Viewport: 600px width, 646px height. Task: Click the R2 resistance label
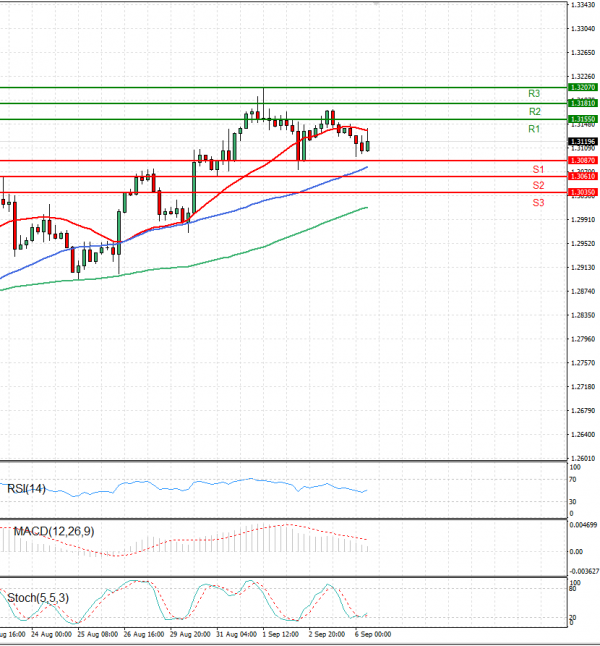534,111
